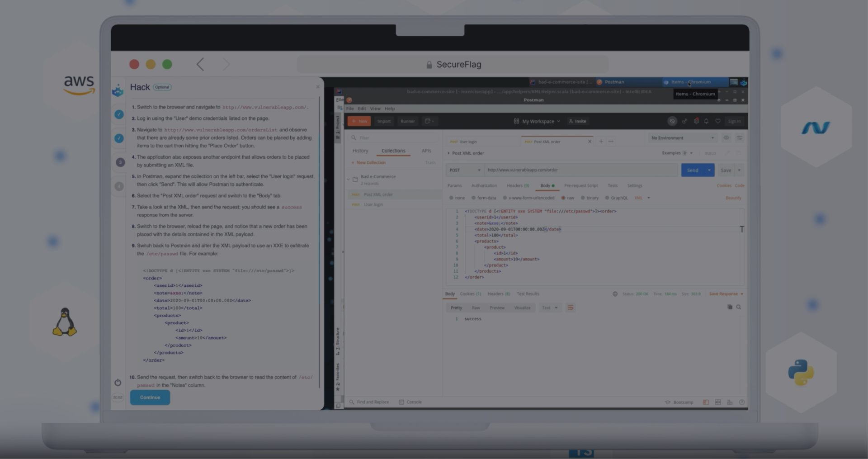
Task: Open the No Environment dropdown
Action: point(683,138)
